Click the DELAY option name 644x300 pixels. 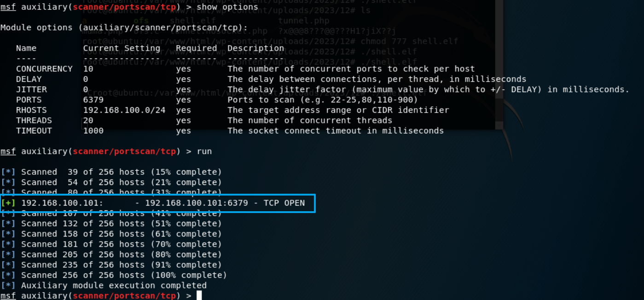(29, 79)
